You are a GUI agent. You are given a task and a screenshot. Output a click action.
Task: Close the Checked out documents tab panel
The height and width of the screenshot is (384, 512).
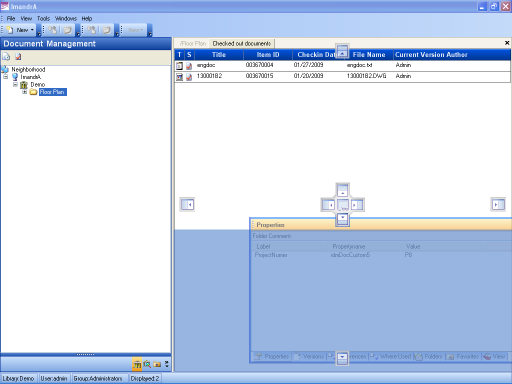tap(507, 43)
